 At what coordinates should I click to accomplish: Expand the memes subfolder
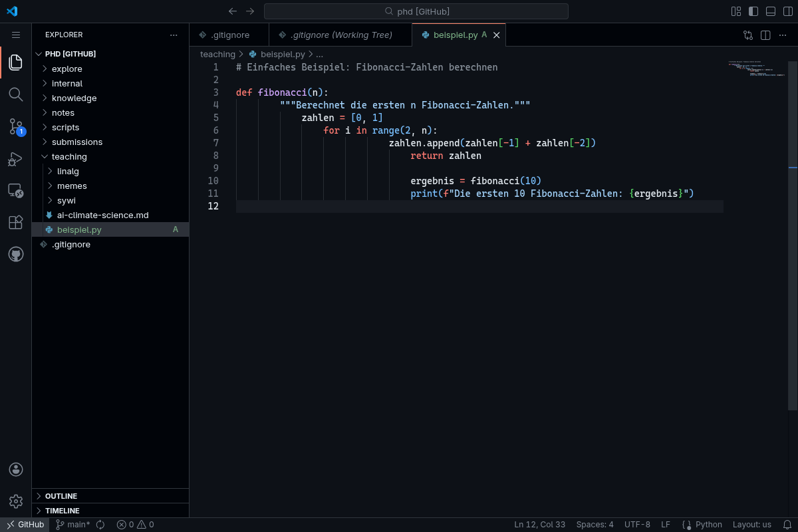point(110,186)
